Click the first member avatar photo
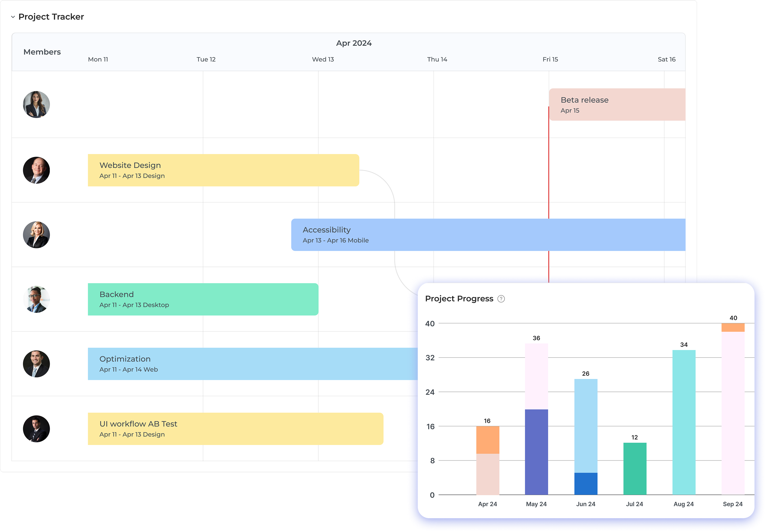The width and height of the screenshot is (766, 532). (x=36, y=105)
